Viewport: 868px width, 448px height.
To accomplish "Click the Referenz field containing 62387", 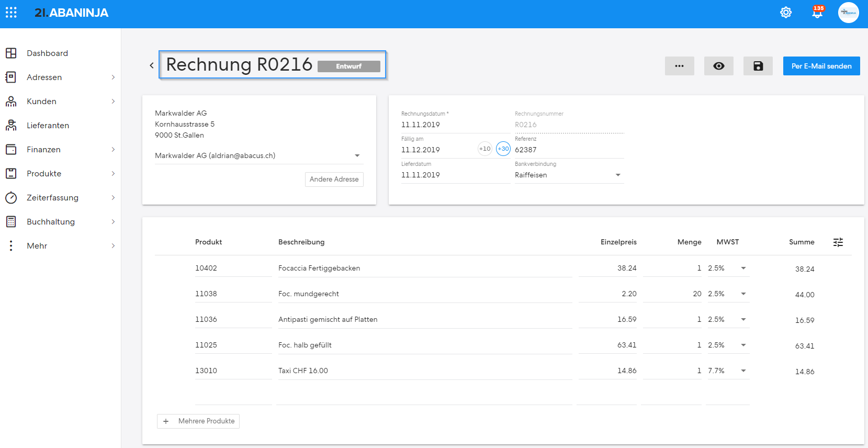I will point(569,150).
